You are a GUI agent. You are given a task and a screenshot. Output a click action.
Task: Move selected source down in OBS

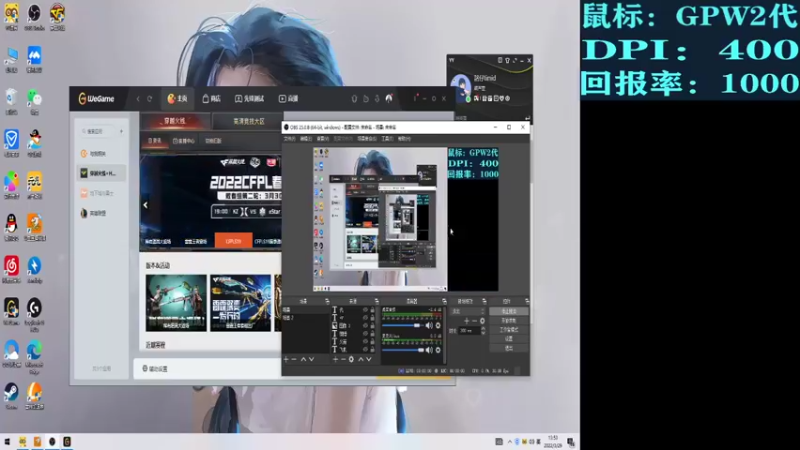pos(369,360)
